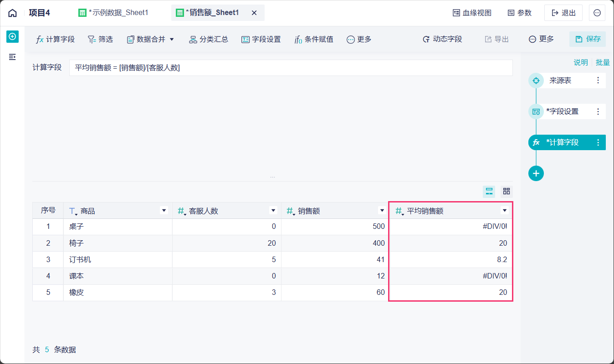Save with the 保存 button

588,39
